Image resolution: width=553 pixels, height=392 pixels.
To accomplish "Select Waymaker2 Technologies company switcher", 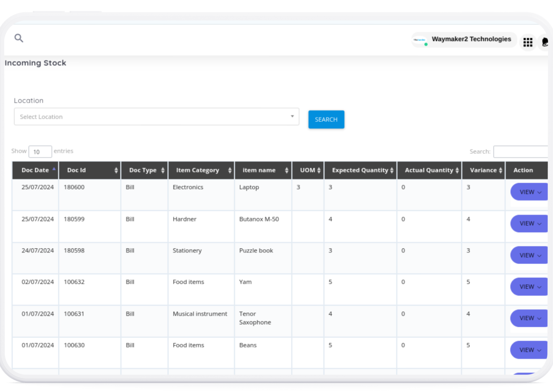I will pyautogui.click(x=471, y=39).
